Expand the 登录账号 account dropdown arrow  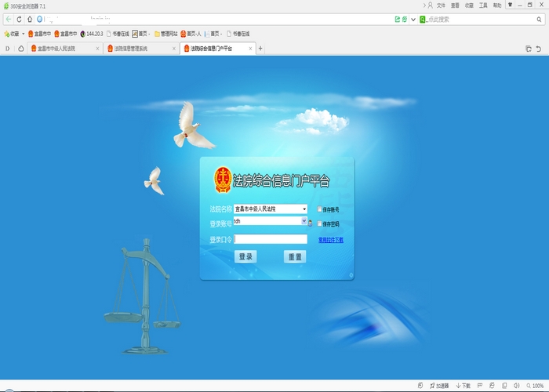[x=304, y=222]
